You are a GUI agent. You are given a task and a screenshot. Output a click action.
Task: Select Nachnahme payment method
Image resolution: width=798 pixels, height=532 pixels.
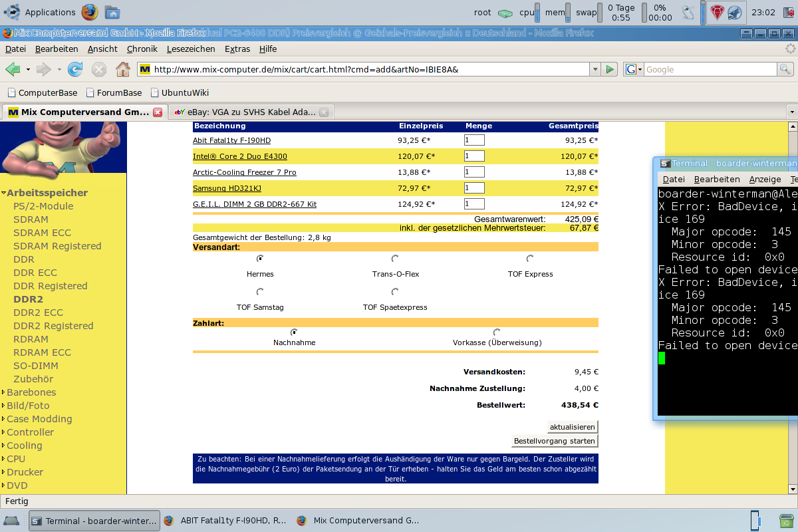tap(294, 332)
